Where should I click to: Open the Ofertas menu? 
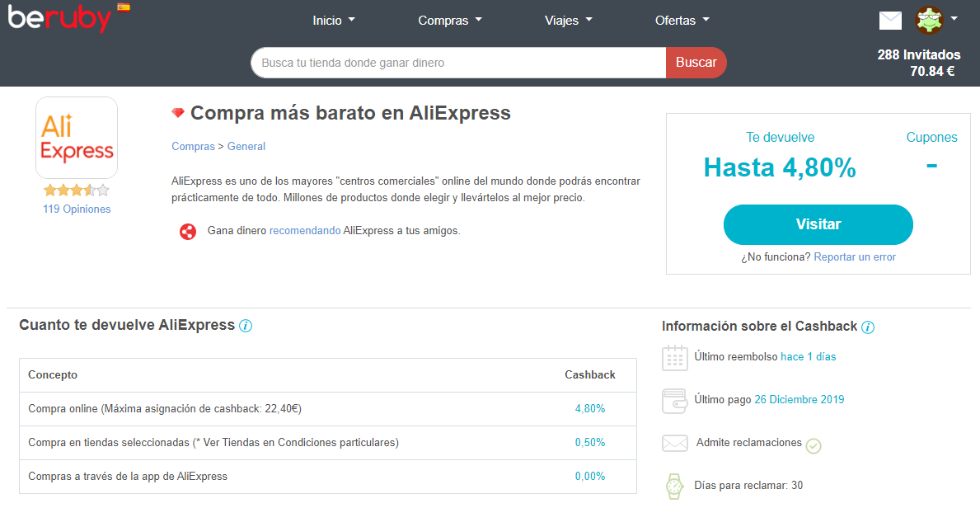(x=682, y=21)
